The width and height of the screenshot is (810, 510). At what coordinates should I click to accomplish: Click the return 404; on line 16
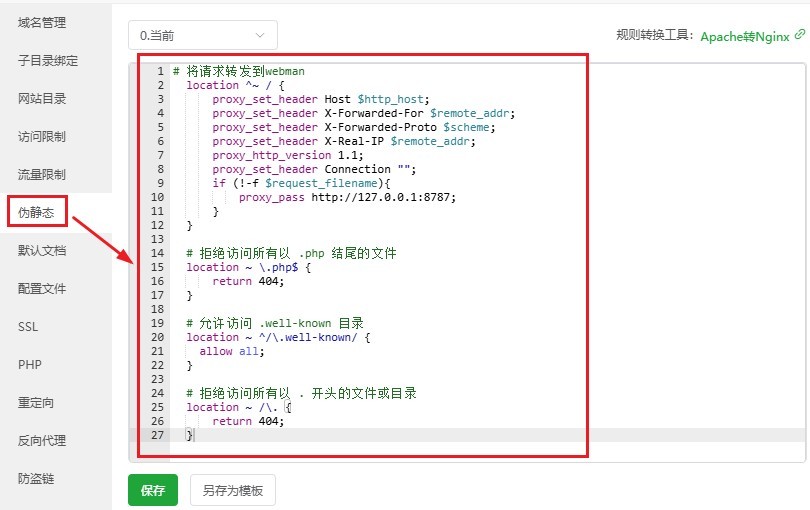pyautogui.click(x=248, y=281)
